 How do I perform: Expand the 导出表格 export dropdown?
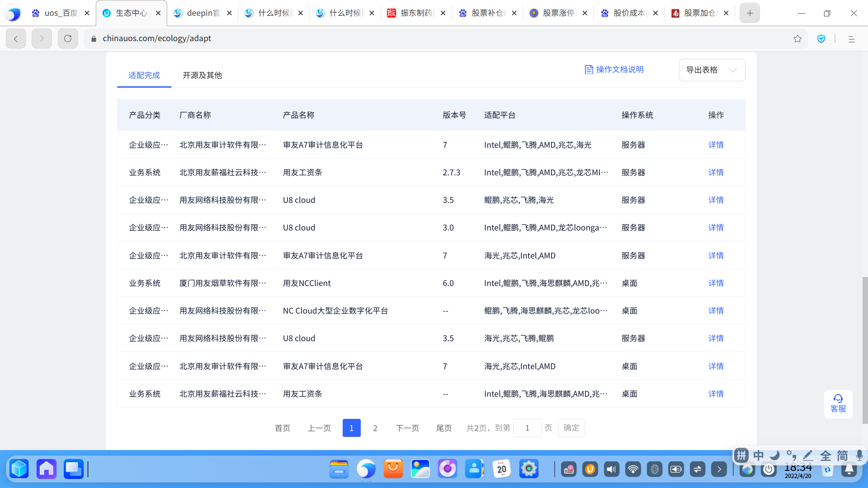click(x=712, y=70)
